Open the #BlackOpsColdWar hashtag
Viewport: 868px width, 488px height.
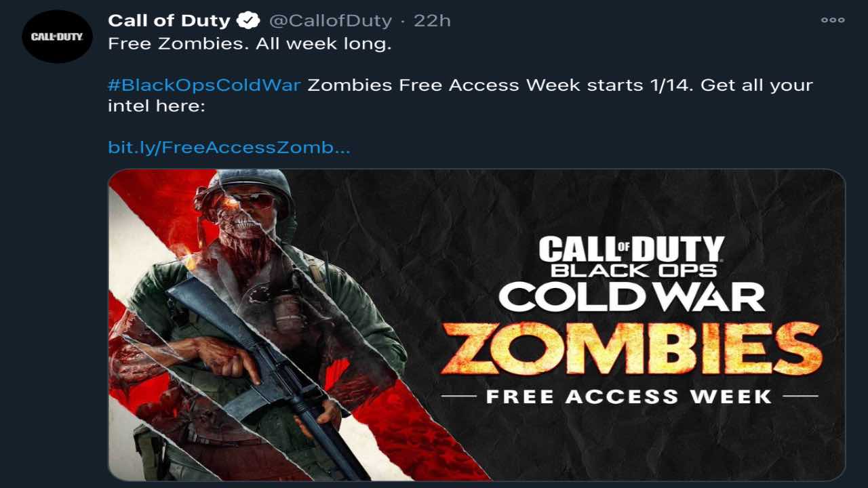[204, 86]
